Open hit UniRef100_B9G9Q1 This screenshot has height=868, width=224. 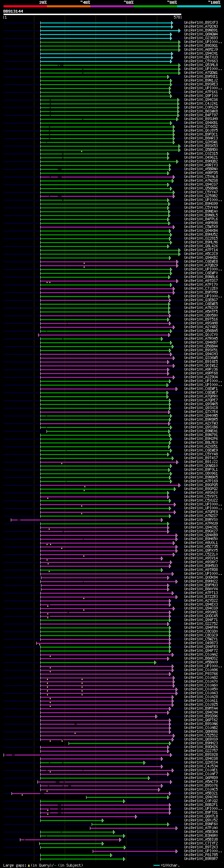coord(201,46)
